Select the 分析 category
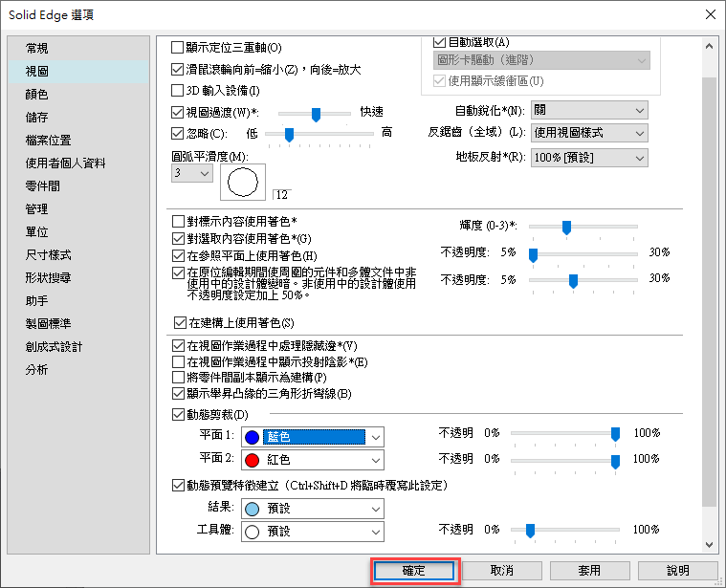This screenshot has height=588, width=726. coord(37,370)
